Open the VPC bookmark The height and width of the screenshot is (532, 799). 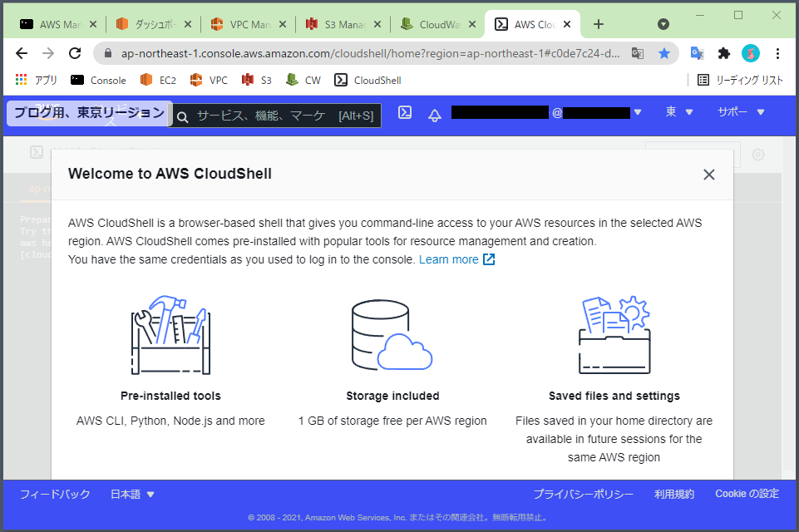[x=209, y=80]
